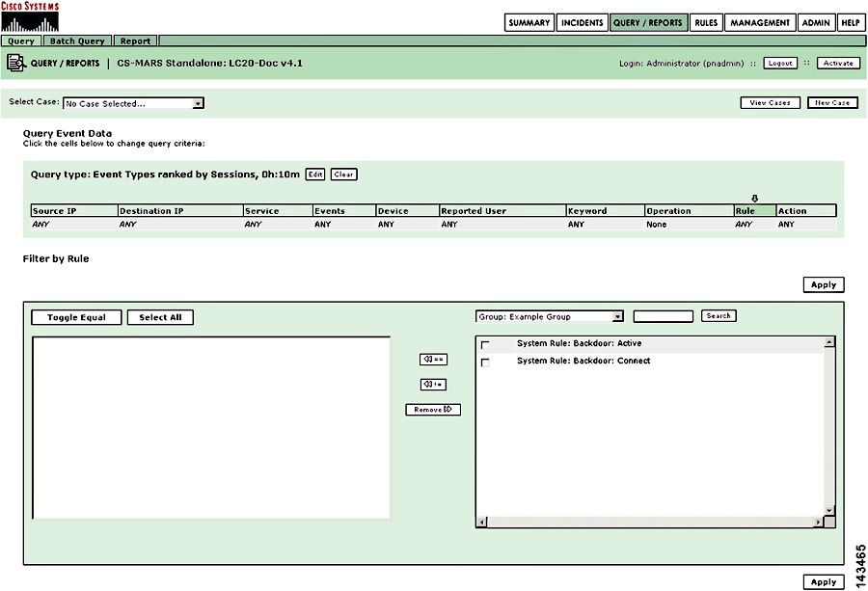
Task: Click the Rule ANY cell
Action: 755,224
